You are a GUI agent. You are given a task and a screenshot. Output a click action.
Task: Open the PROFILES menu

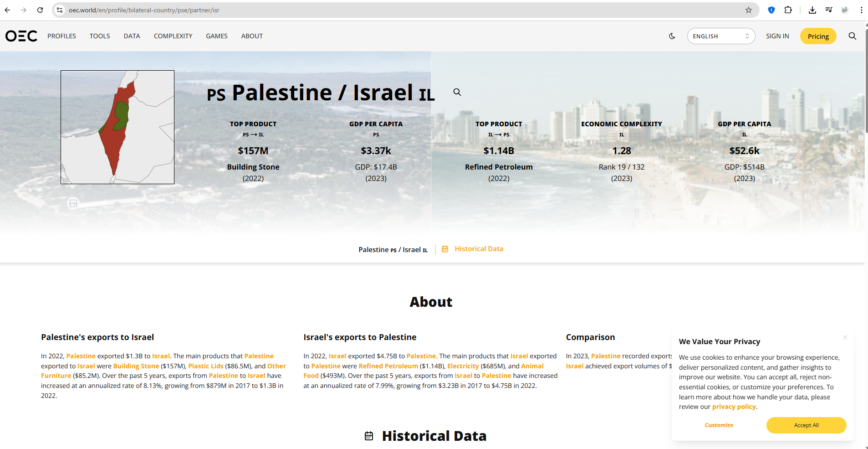coord(61,36)
